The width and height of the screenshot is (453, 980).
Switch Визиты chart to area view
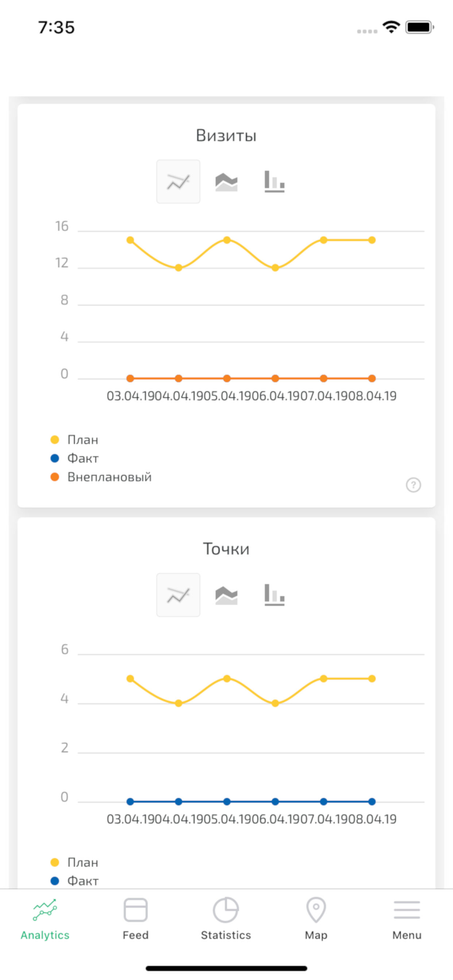pyautogui.click(x=226, y=182)
